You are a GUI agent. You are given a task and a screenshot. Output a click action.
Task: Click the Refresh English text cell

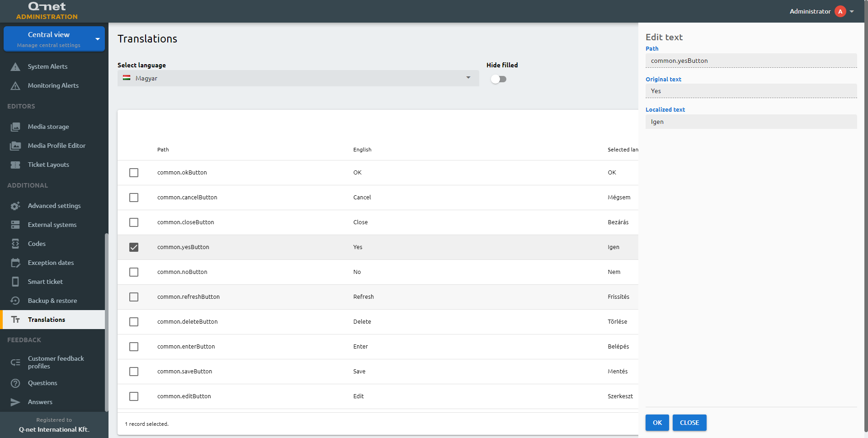(363, 297)
